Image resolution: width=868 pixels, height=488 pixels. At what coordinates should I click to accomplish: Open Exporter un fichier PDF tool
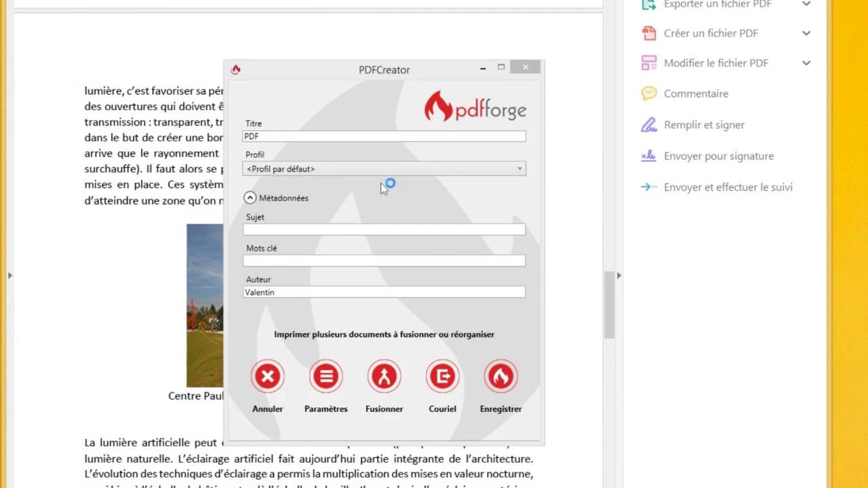click(x=717, y=4)
